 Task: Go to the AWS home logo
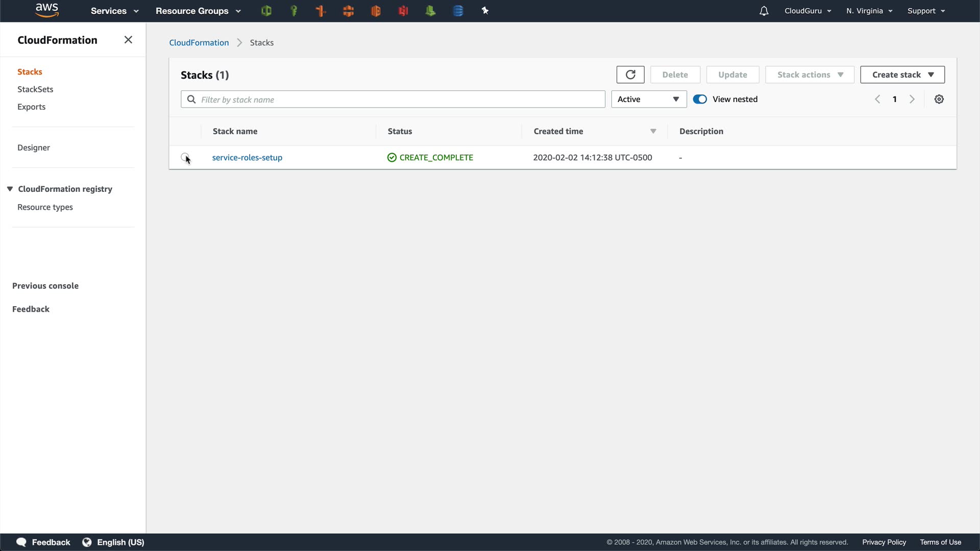[x=47, y=10]
